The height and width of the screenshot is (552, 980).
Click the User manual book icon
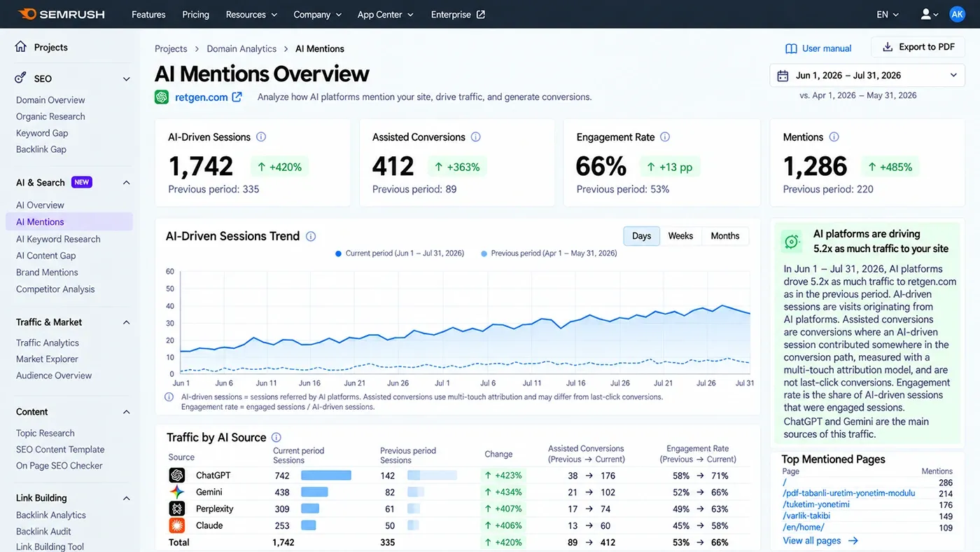click(x=791, y=48)
